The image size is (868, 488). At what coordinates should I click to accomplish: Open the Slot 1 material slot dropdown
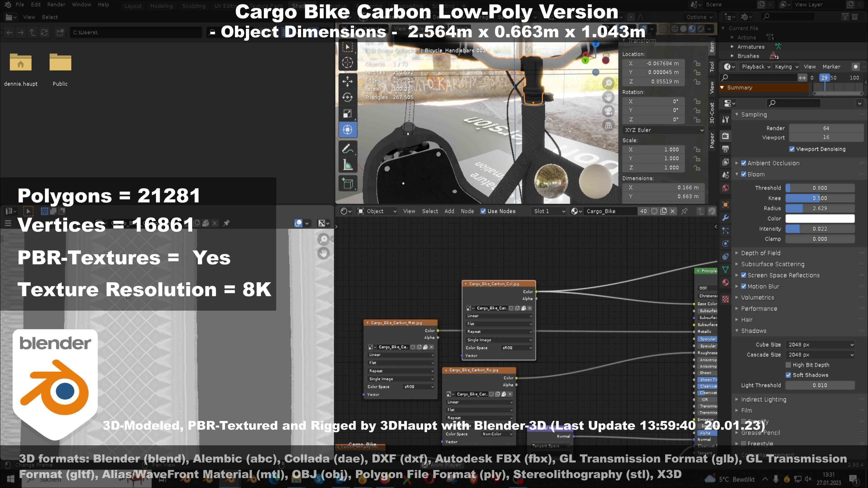[549, 211]
